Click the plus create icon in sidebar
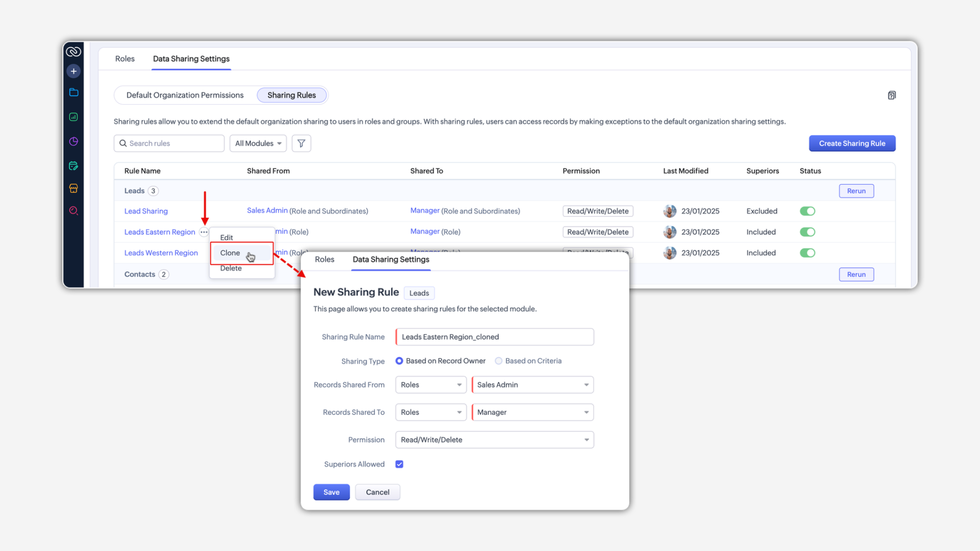 [73, 71]
